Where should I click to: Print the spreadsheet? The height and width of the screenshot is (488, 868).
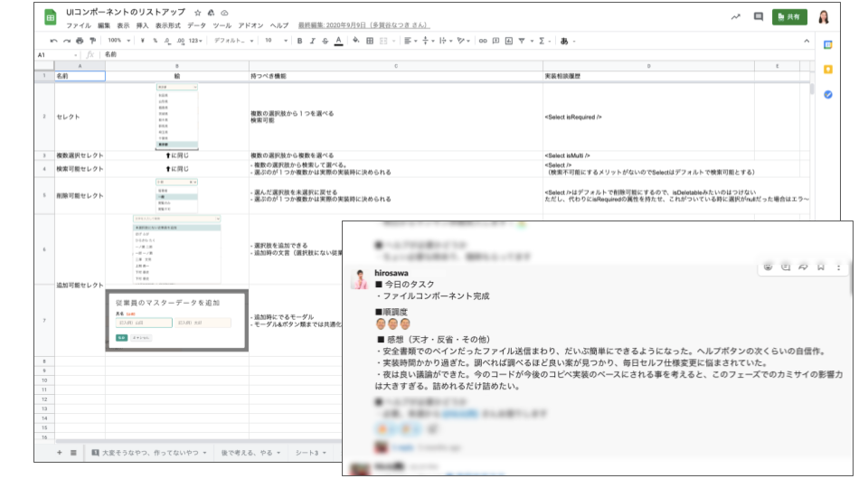(x=80, y=41)
